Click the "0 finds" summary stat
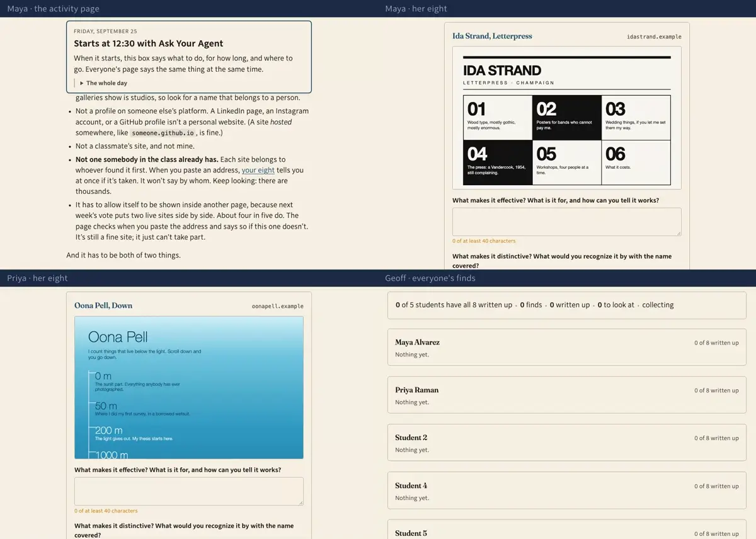The height and width of the screenshot is (539, 756). pos(531,305)
